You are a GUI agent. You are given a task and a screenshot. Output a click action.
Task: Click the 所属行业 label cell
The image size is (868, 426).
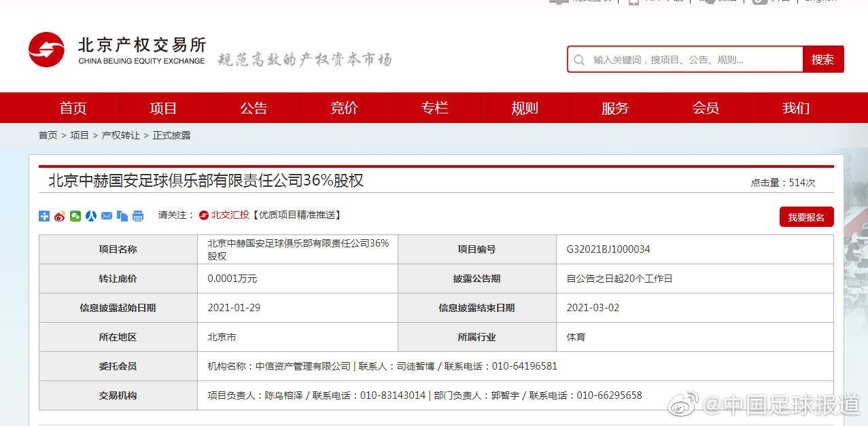click(476, 337)
